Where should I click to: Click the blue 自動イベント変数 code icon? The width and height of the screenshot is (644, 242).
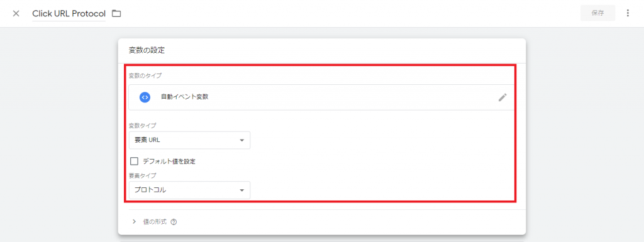pos(145,97)
